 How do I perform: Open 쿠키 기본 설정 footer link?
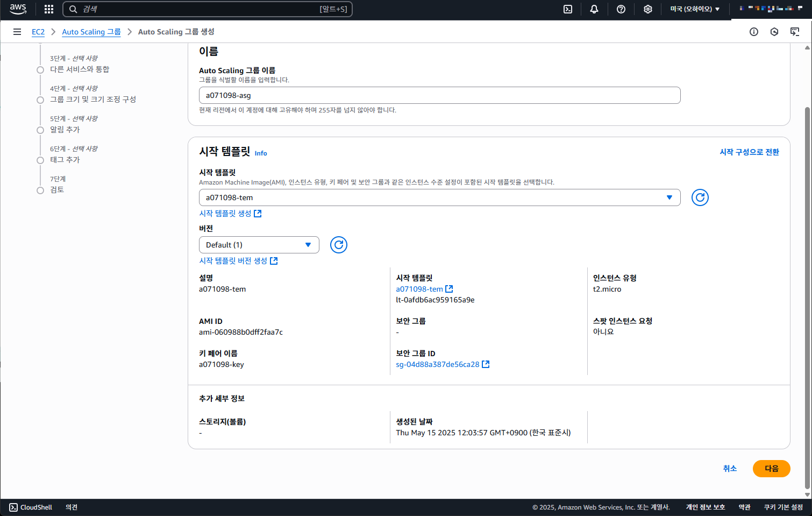(783, 507)
